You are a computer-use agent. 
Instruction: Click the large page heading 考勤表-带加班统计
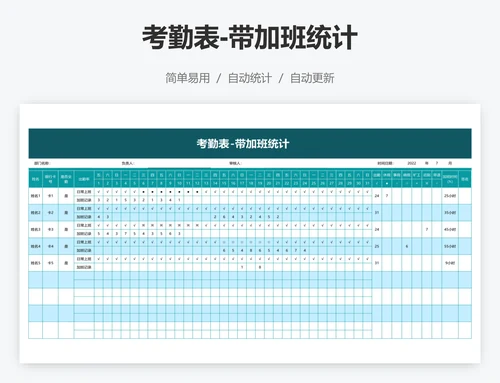pos(250,37)
